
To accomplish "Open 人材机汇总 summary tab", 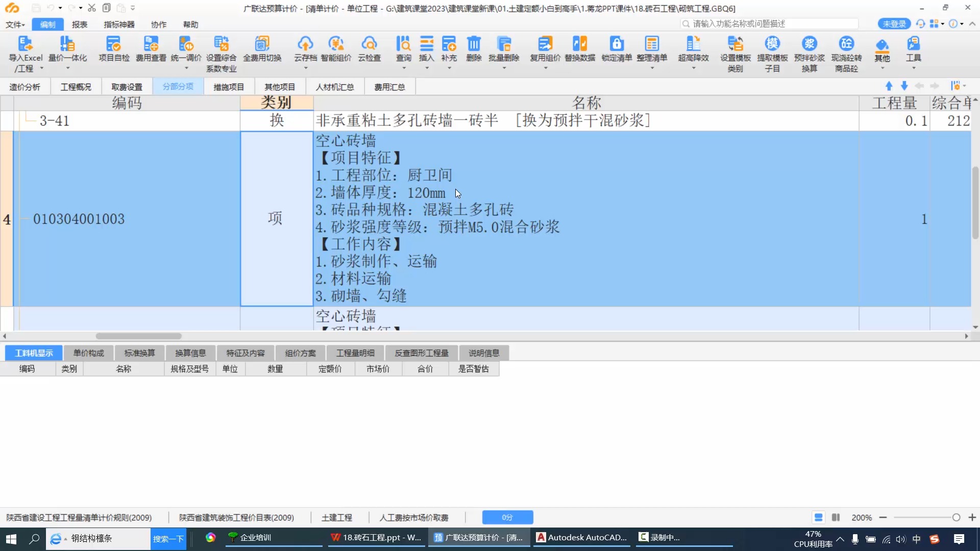I will 334,87.
